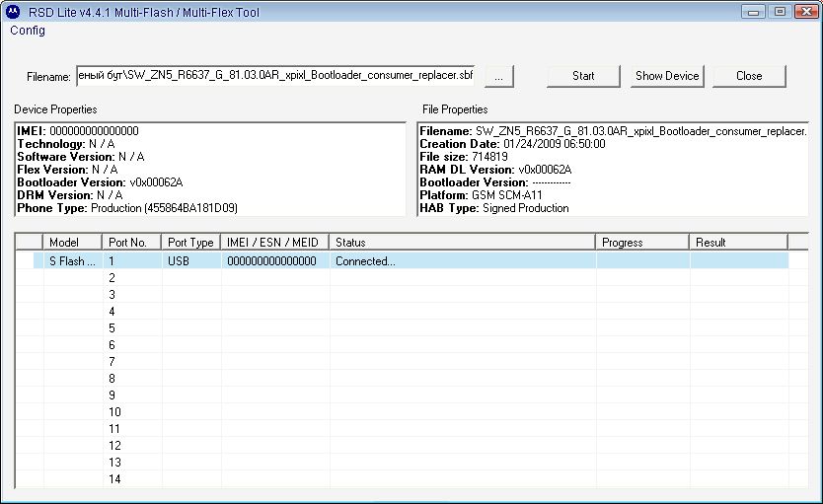Screen dimensions: 823x504
Task: Click the IMEI / ESN / MEID column header
Action: tap(275, 243)
